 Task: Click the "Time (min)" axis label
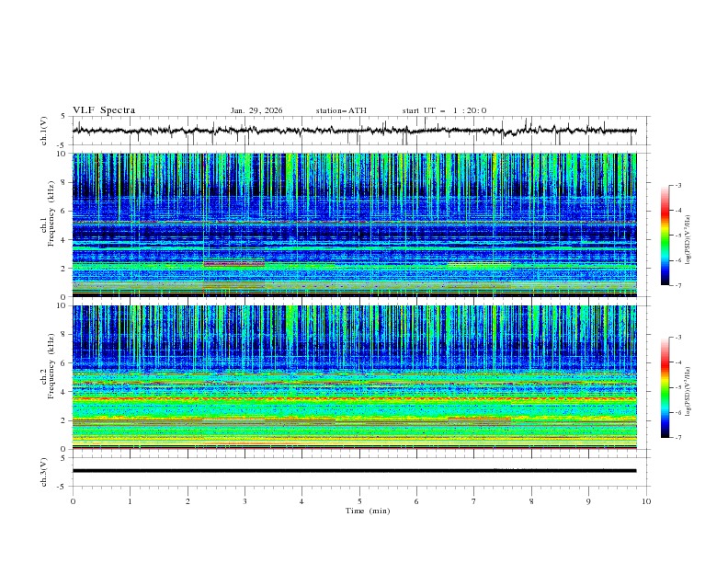[x=368, y=511]
